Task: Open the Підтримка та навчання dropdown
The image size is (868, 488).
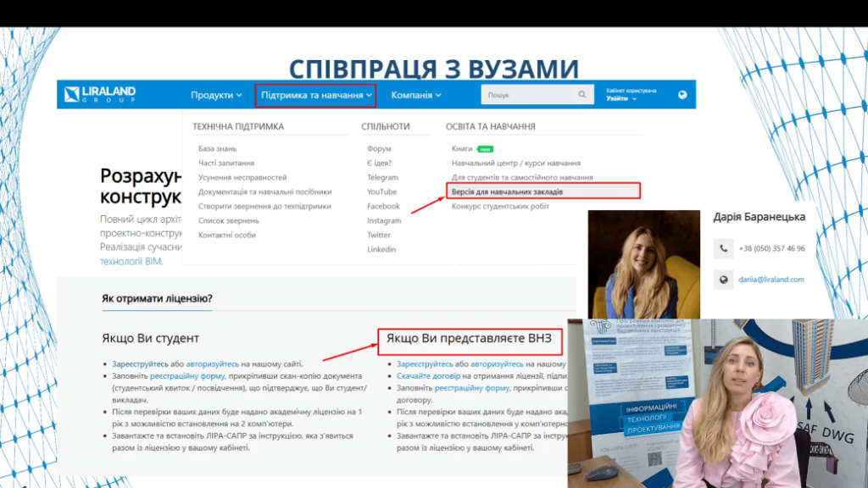Action: (x=316, y=95)
